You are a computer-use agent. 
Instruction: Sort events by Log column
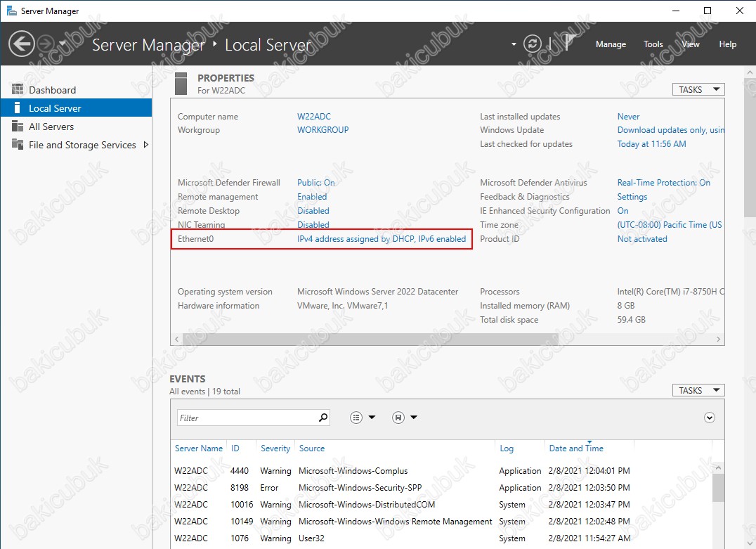coord(507,448)
